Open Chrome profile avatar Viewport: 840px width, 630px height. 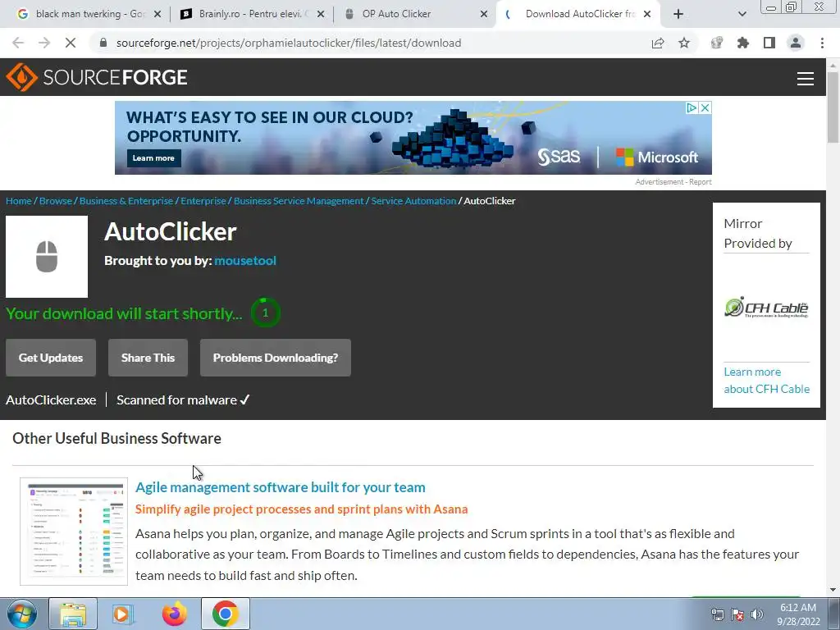(796, 43)
